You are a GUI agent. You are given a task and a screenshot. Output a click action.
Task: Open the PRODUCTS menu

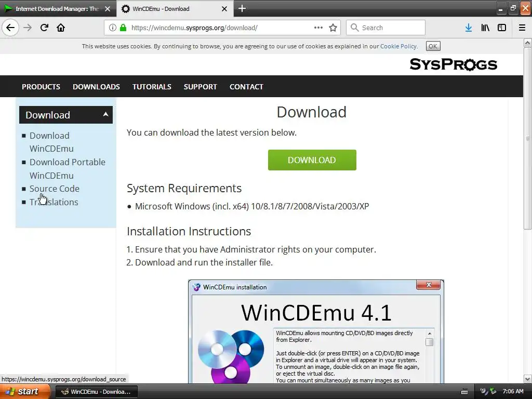click(41, 87)
